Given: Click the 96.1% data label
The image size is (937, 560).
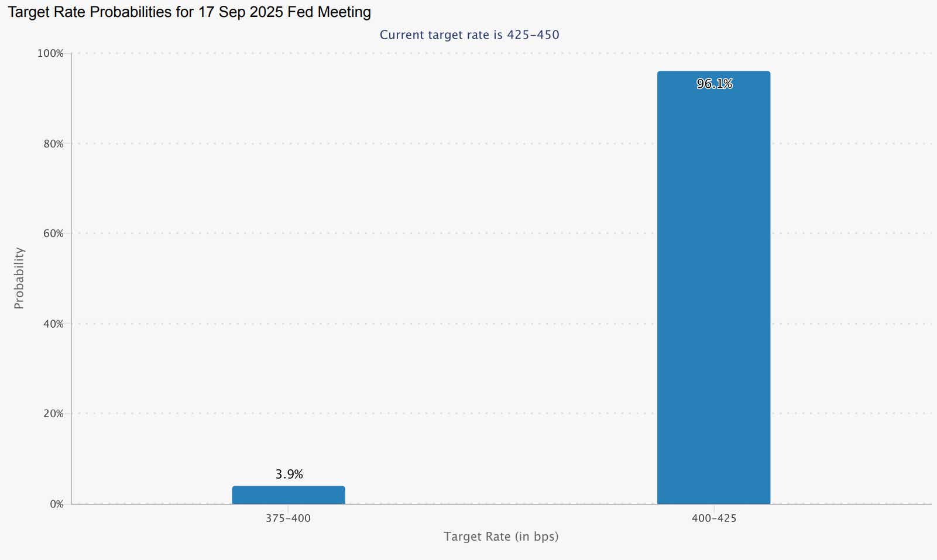Looking at the screenshot, I should [x=714, y=84].
